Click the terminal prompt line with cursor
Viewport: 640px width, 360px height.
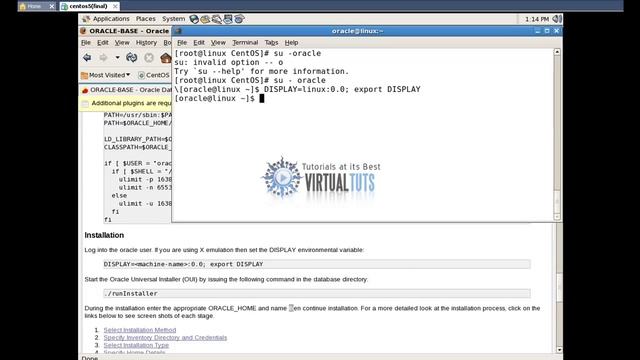pos(219,98)
